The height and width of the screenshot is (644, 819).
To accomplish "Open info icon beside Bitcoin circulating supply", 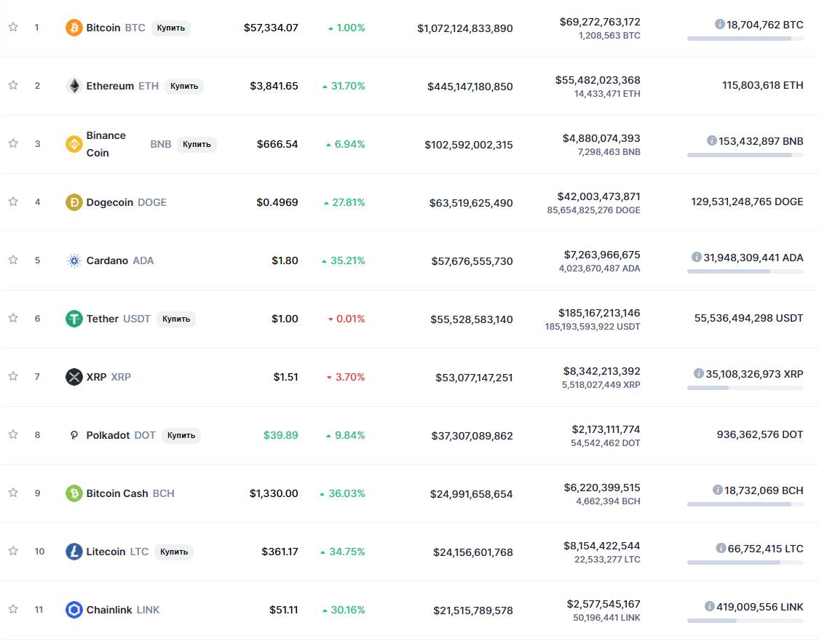I will coord(719,25).
